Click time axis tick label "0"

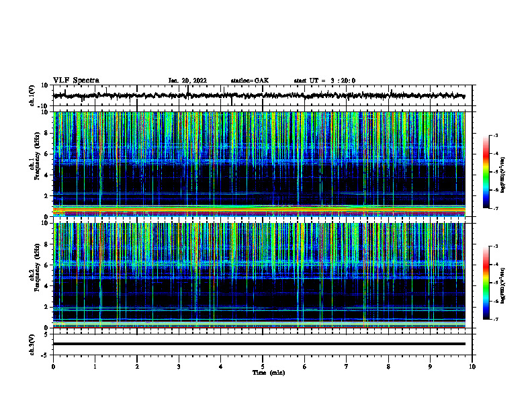(53, 367)
